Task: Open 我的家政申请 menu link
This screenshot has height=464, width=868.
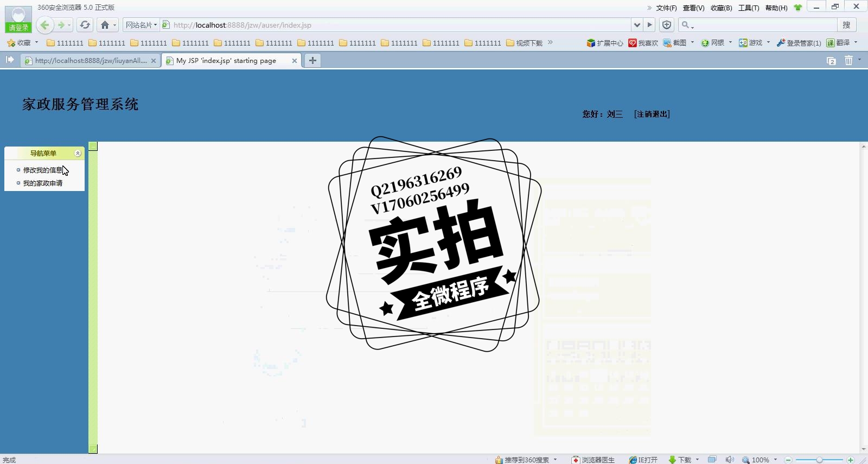Action: (42, 183)
